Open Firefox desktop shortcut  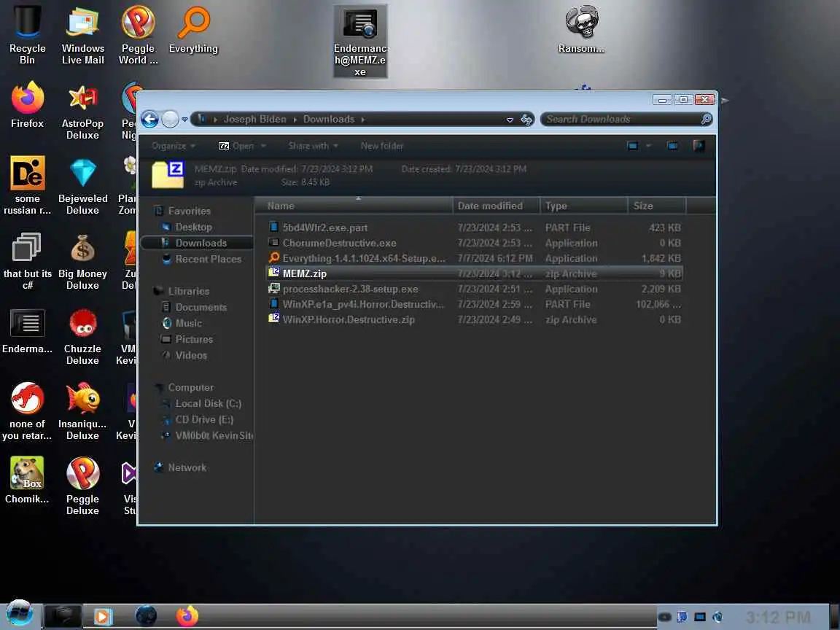pyautogui.click(x=27, y=105)
